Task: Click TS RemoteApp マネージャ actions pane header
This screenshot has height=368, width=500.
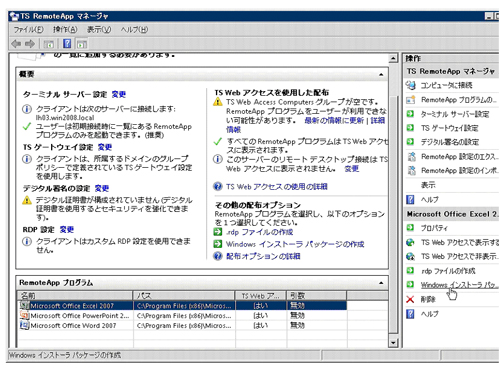Action: pos(452,71)
